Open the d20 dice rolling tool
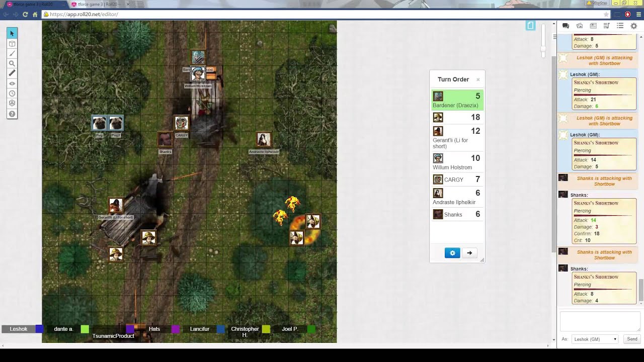 12,104
